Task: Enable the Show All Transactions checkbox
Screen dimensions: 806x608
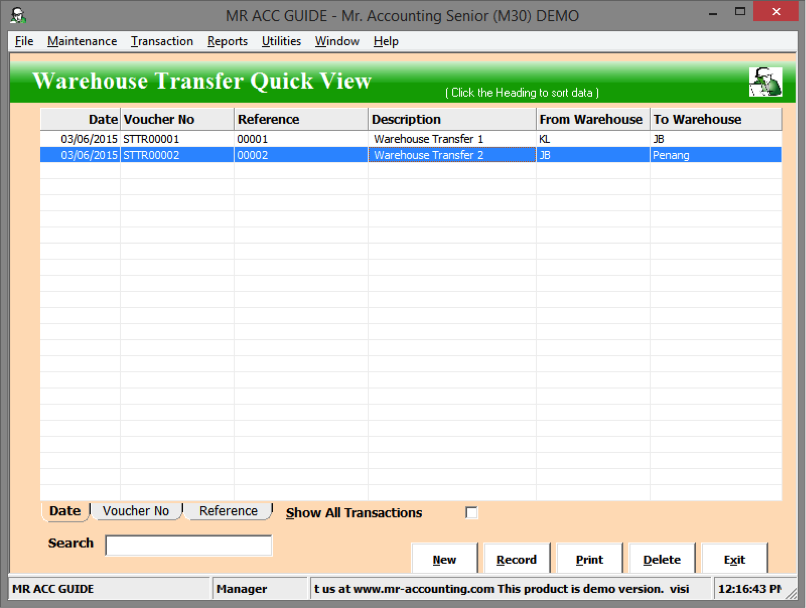Action: point(472,513)
